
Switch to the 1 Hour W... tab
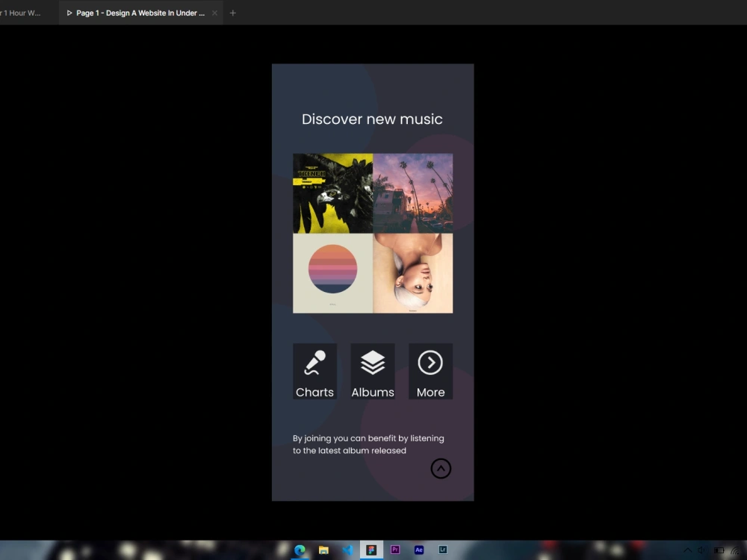click(x=22, y=13)
